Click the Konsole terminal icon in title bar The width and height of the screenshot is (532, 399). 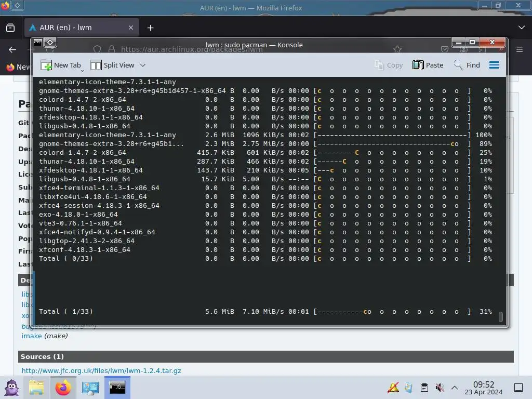[37, 43]
